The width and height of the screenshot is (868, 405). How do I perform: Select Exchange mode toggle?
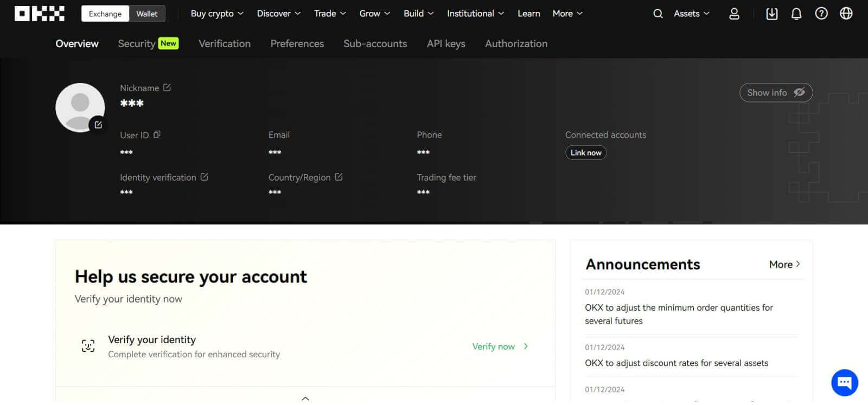click(105, 14)
